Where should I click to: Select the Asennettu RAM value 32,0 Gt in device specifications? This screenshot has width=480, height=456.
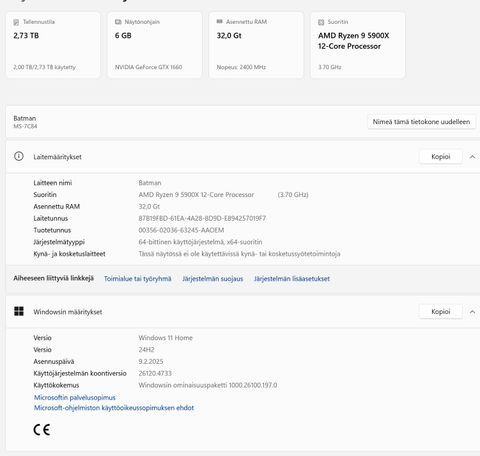(x=149, y=207)
